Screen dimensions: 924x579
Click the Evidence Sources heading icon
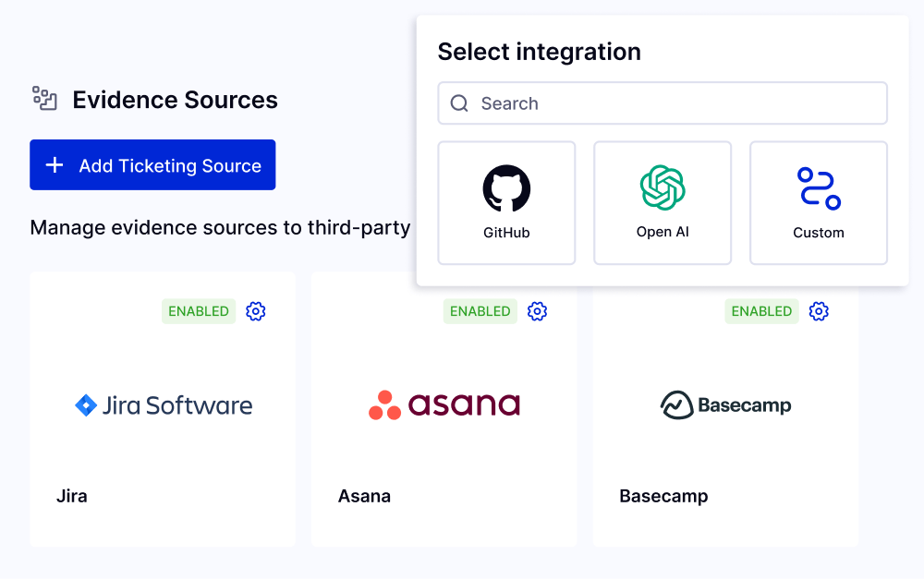pyautogui.click(x=44, y=99)
